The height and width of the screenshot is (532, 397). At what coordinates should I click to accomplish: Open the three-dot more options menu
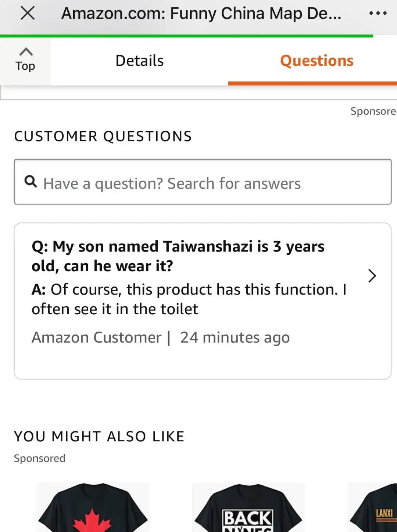click(x=378, y=14)
